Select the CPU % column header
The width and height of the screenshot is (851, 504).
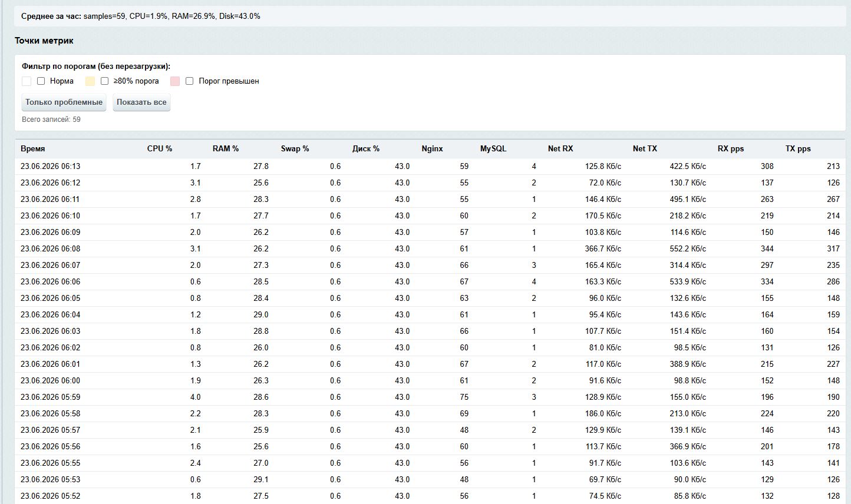160,149
